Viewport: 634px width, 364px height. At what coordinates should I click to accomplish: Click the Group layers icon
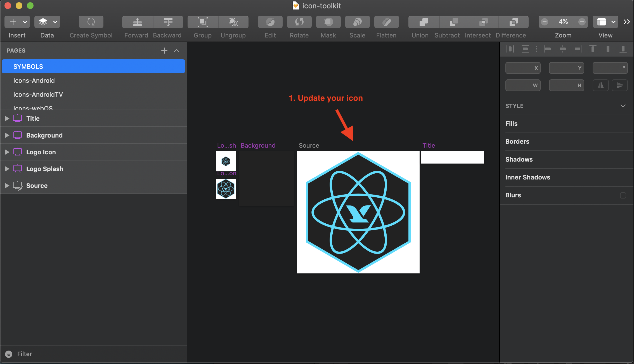(203, 22)
